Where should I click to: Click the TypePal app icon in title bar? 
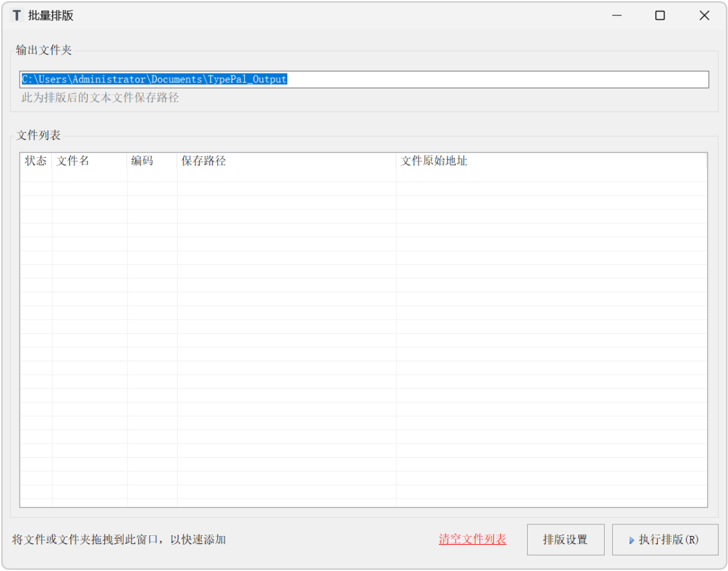click(17, 16)
